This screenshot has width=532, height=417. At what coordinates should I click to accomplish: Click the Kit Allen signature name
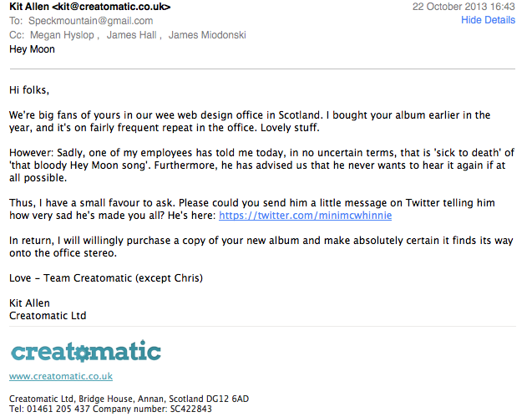click(x=30, y=303)
